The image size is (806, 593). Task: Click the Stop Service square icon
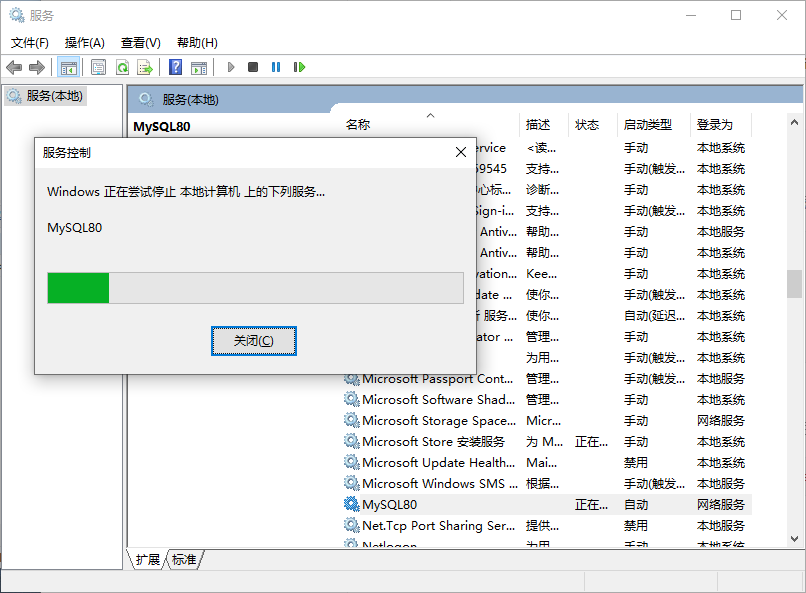click(x=253, y=67)
